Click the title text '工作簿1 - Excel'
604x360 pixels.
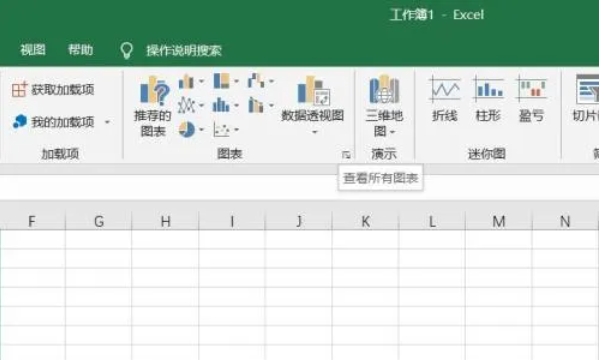click(437, 15)
